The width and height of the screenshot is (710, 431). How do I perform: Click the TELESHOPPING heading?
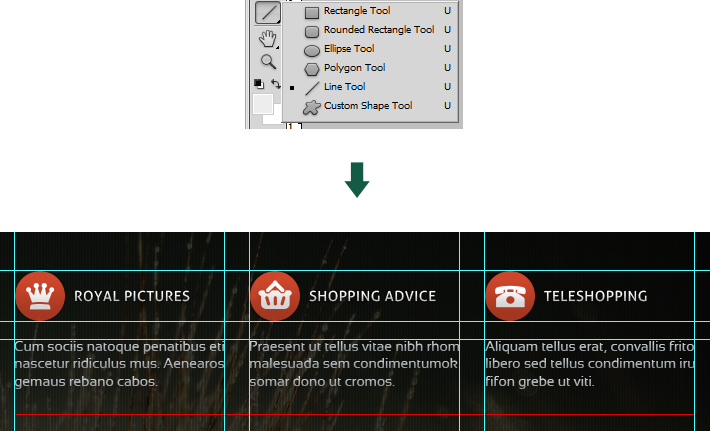595,296
